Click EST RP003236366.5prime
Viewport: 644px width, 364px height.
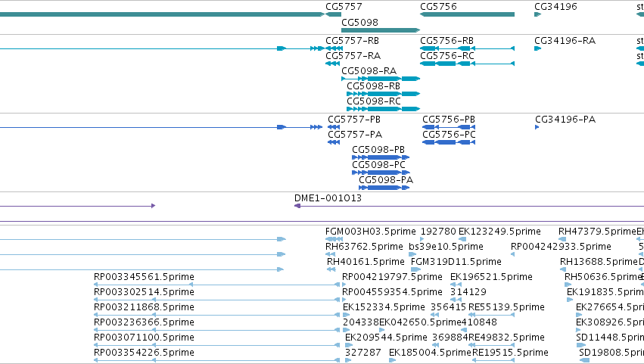pos(144,323)
